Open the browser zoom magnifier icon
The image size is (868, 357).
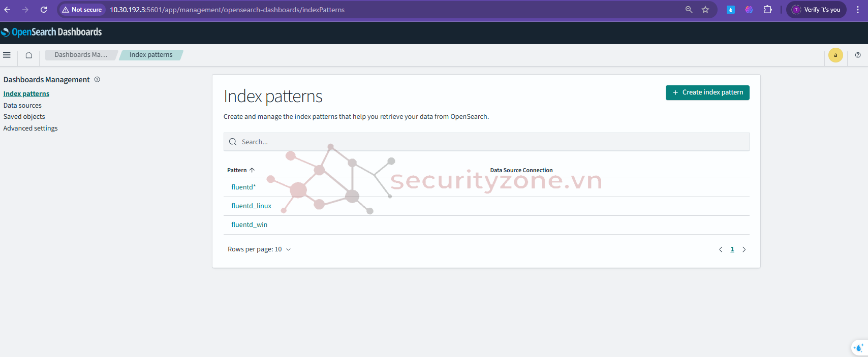pos(689,10)
